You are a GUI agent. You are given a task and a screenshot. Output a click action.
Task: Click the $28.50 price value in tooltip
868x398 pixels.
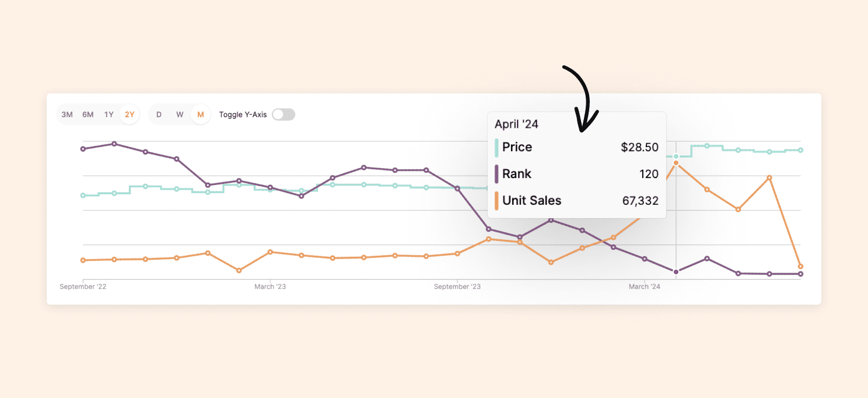point(639,147)
